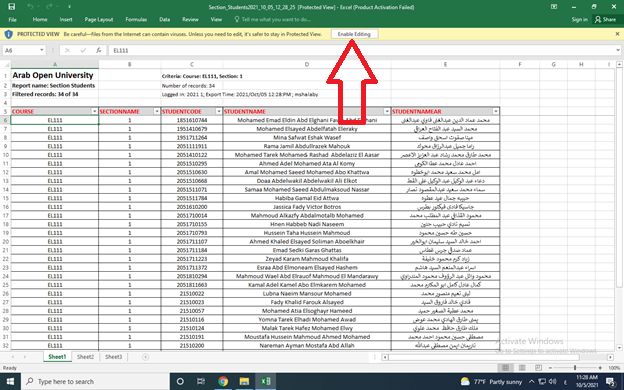Click the taskbar search box
The height and width of the screenshot is (390, 624).
(x=95, y=381)
